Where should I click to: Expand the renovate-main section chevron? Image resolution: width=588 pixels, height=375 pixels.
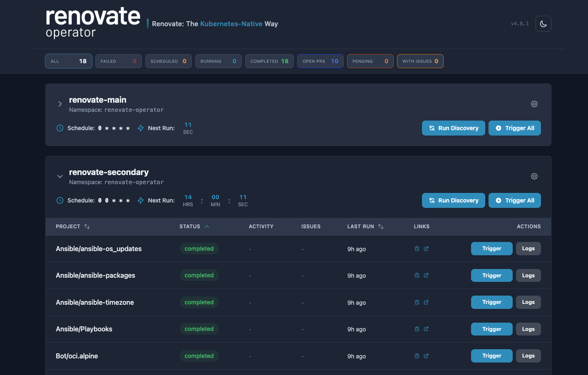tap(60, 104)
